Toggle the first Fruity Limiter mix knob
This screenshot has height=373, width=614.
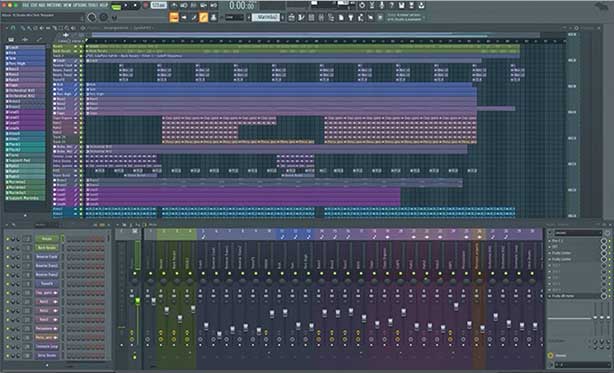605,253
